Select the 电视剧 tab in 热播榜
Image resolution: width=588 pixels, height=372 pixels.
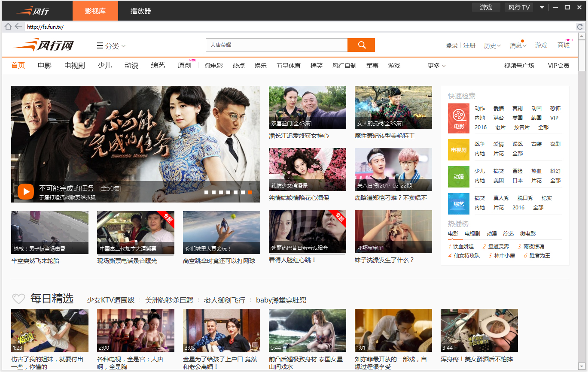[472, 234]
